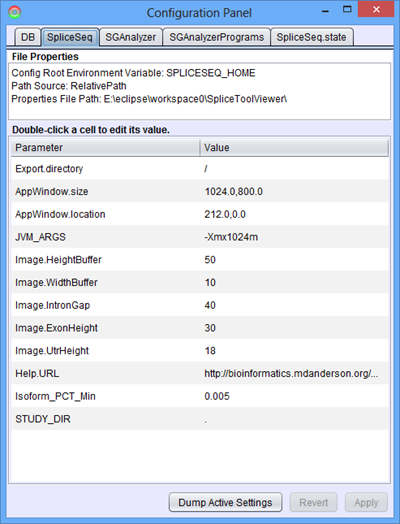The height and width of the screenshot is (524, 400).
Task: Select the SpliceSeq tab
Action: pyautogui.click(x=70, y=37)
